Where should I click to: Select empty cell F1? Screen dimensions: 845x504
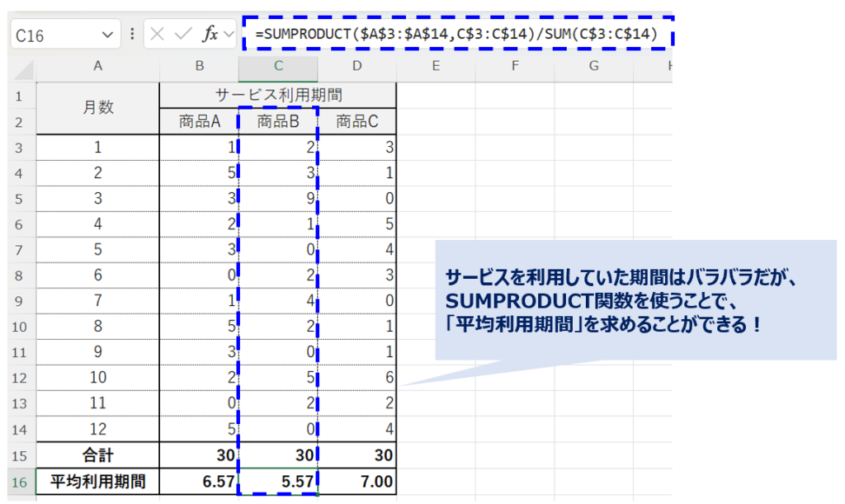(515, 97)
